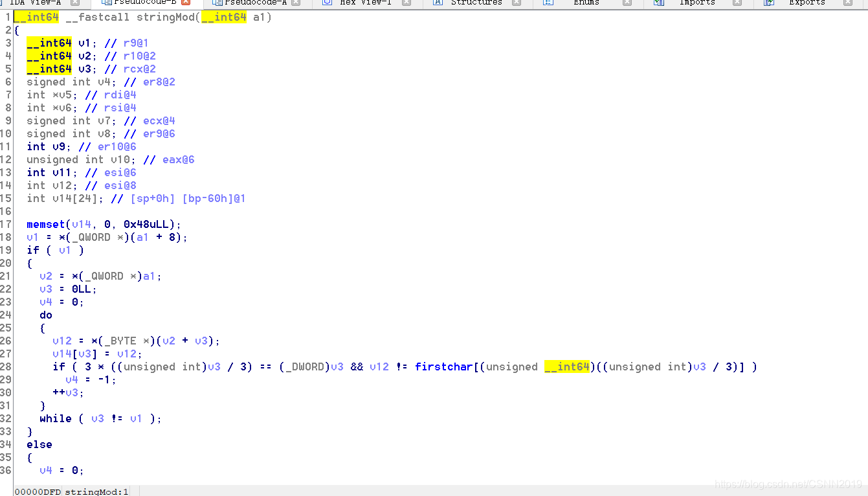Click the memset call
Viewport: 868px width, 496px height.
pos(45,224)
